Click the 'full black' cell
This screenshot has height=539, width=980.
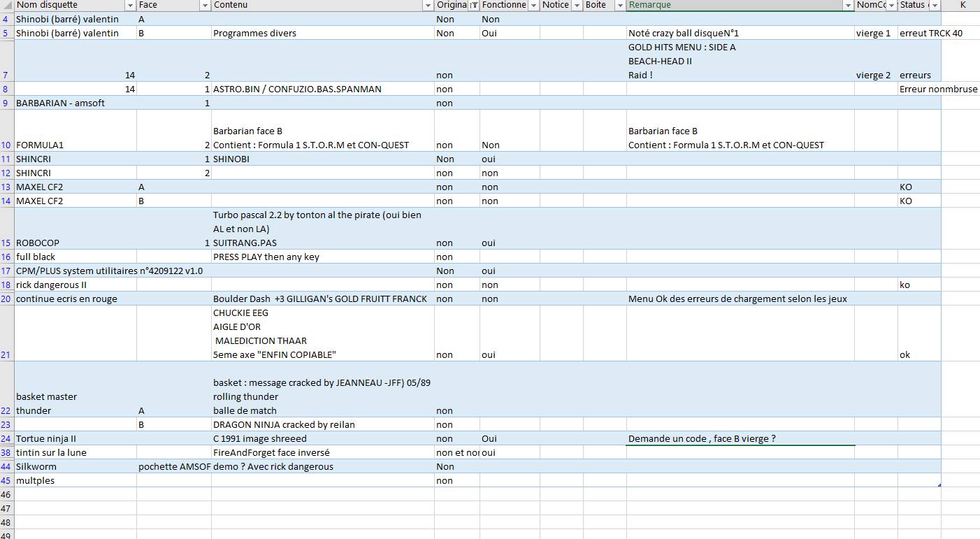75,257
